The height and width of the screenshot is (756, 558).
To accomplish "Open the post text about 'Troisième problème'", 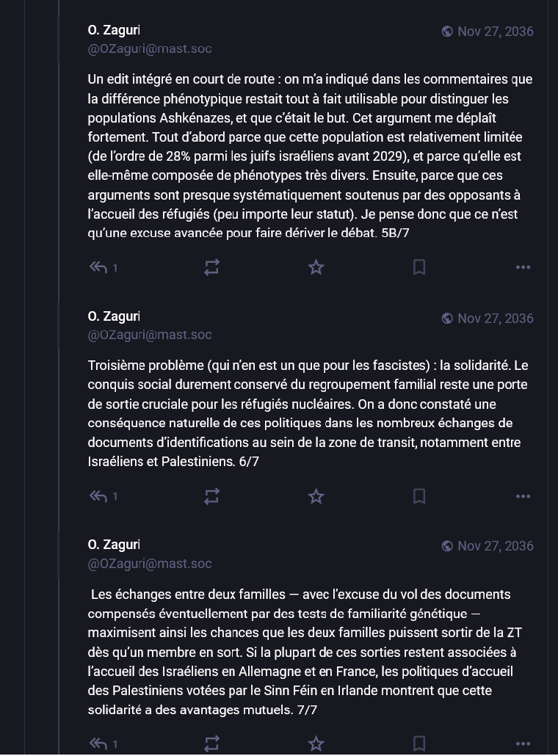I will [x=308, y=413].
